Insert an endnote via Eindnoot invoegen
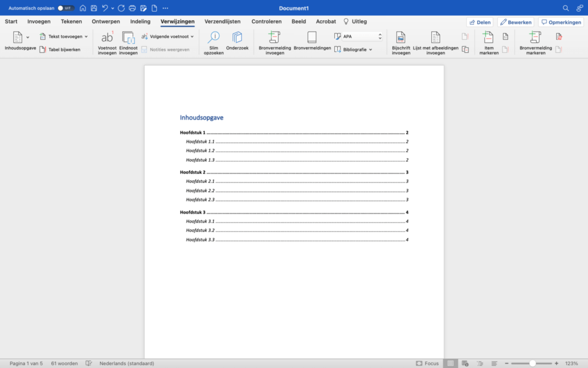This screenshot has height=368, width=588. (128, 41)
